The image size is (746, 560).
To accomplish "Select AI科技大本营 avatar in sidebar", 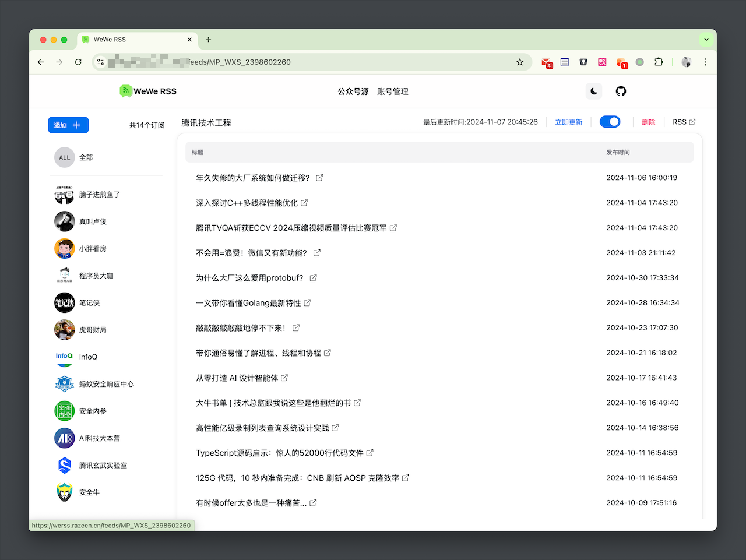I will pos(64,438).
